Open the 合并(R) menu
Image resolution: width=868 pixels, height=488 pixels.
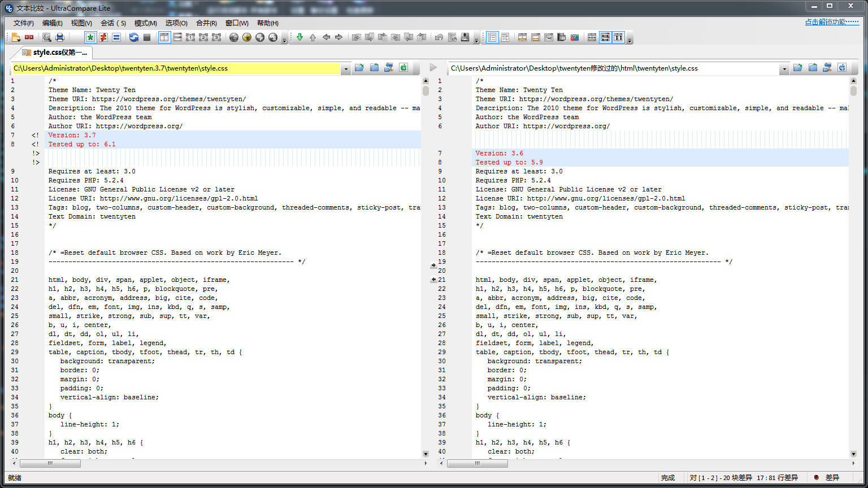206,23
